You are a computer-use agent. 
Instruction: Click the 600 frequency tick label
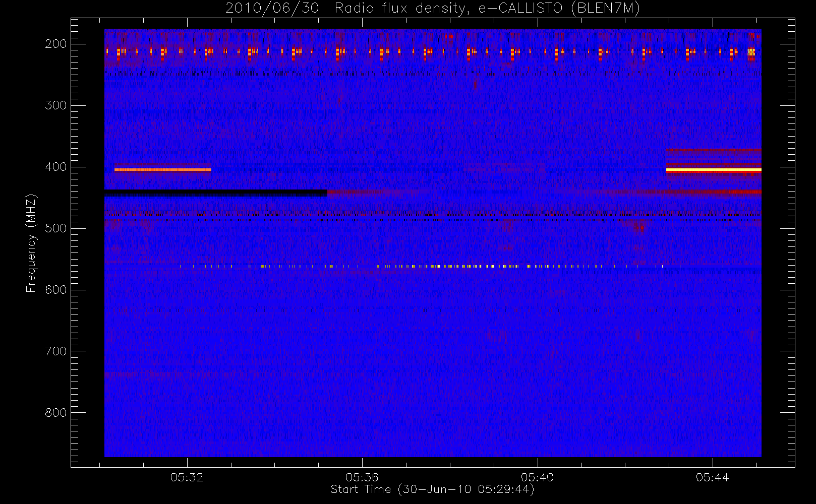tap(55, 290)
